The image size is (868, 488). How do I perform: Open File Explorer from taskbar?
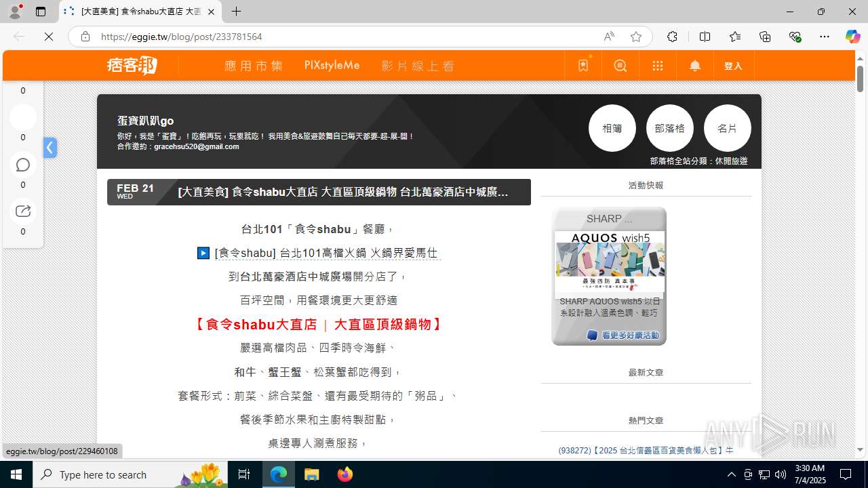pos(311,474)
